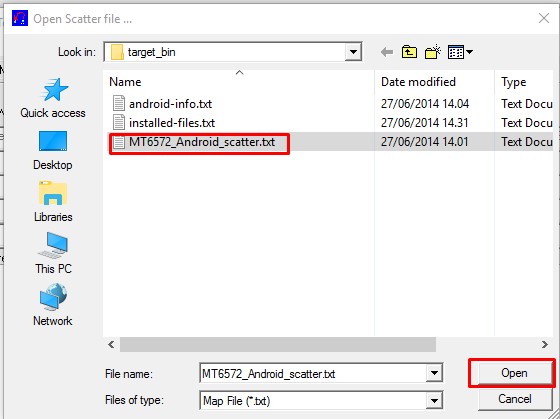The width and height of the screenshot is (560, 419).
Task: Click the File name input field
Action: tap(313, 374)
